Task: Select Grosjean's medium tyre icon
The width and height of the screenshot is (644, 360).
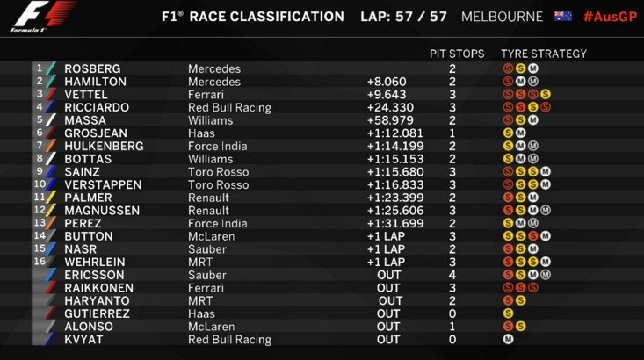Action: pyautogui.click(x=520, y=133)
